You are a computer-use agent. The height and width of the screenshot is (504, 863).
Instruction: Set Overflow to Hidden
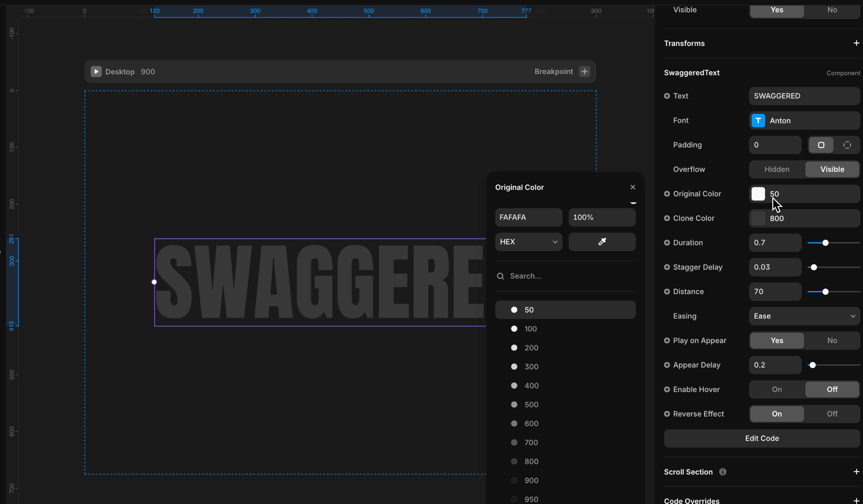tap(777, 169)
